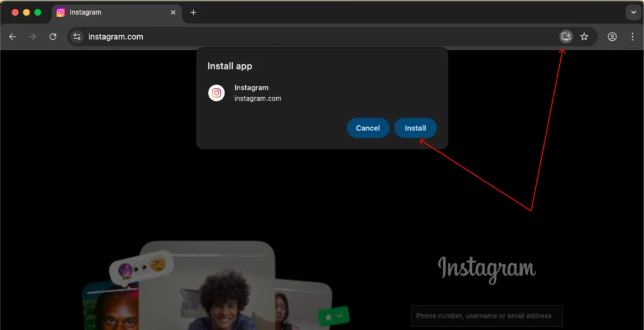Screen dimensions: 644x330
Task: Click the 'Install app' dialog title
Action: [230, 66]
